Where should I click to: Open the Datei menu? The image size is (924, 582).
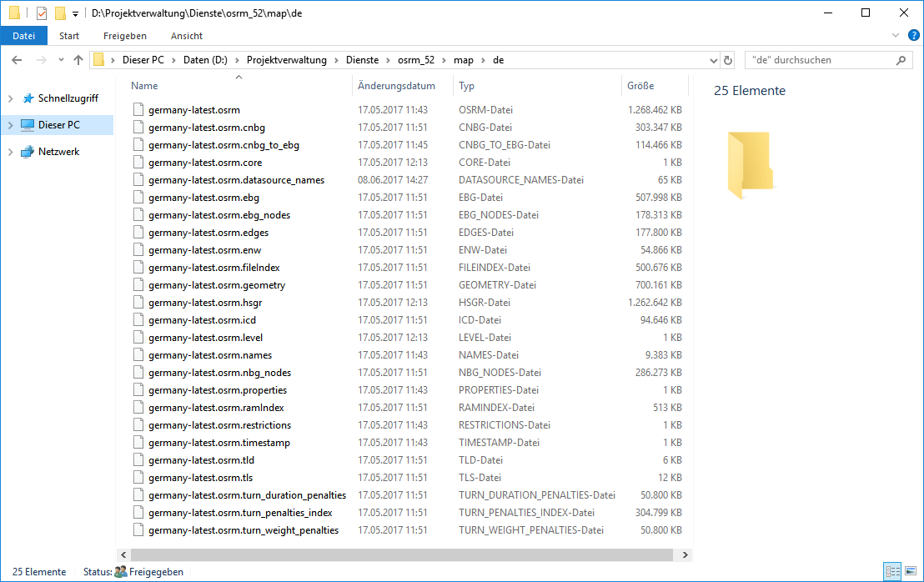pos(23,35)
